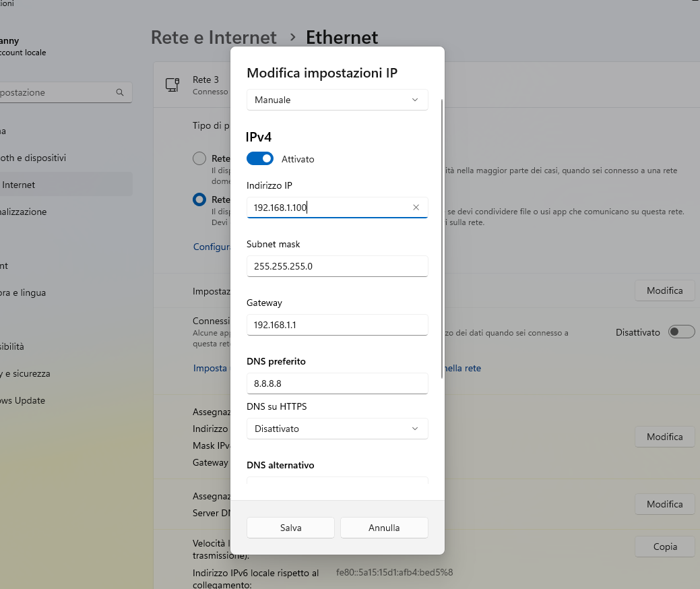Click the DNS preferito input field

(x=337, y=383)
